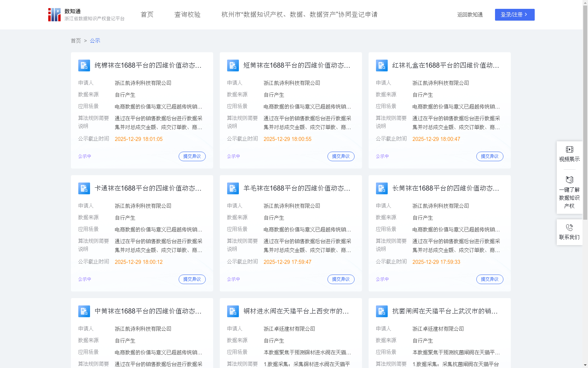Click 返回数知通 link
This screenshot has width=588, height=368.
[470, 14]
